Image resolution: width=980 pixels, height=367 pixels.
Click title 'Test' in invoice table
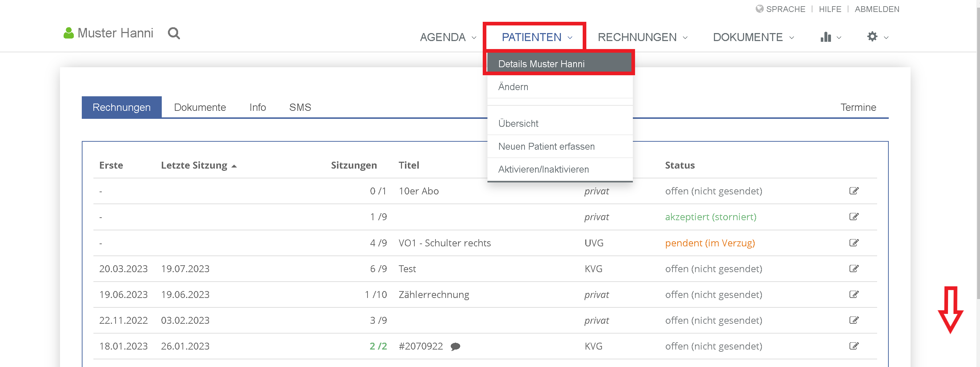coord(407,269)
